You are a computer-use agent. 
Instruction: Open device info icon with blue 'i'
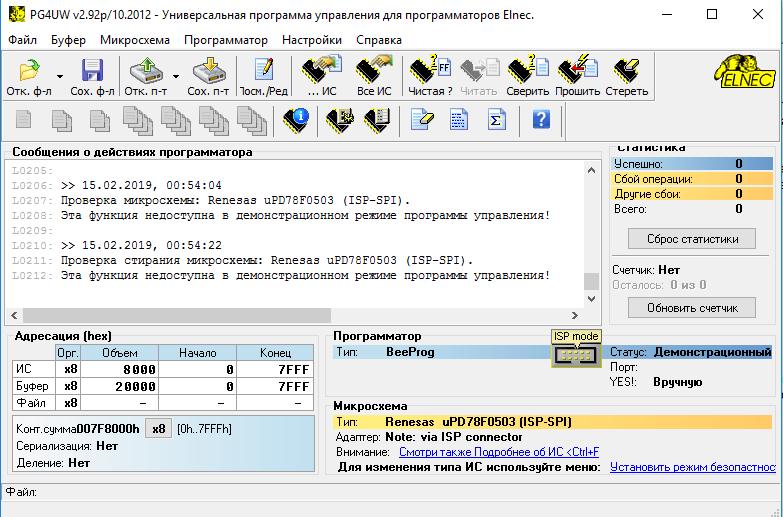(x=296, y=121)
